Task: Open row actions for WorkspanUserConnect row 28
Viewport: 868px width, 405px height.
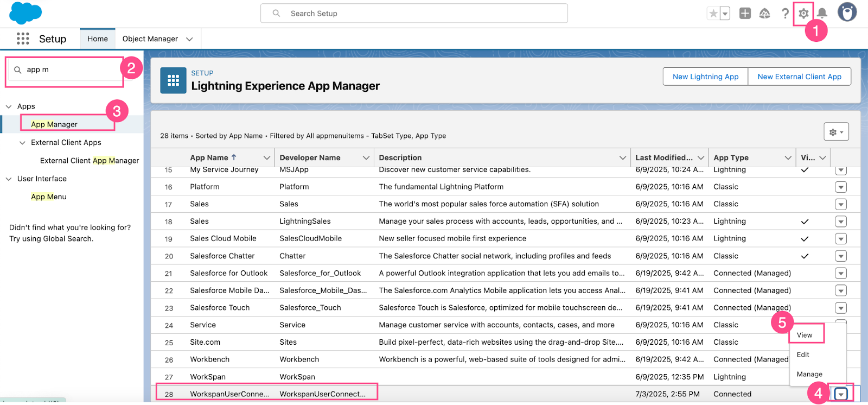Action: click(841, 394)
